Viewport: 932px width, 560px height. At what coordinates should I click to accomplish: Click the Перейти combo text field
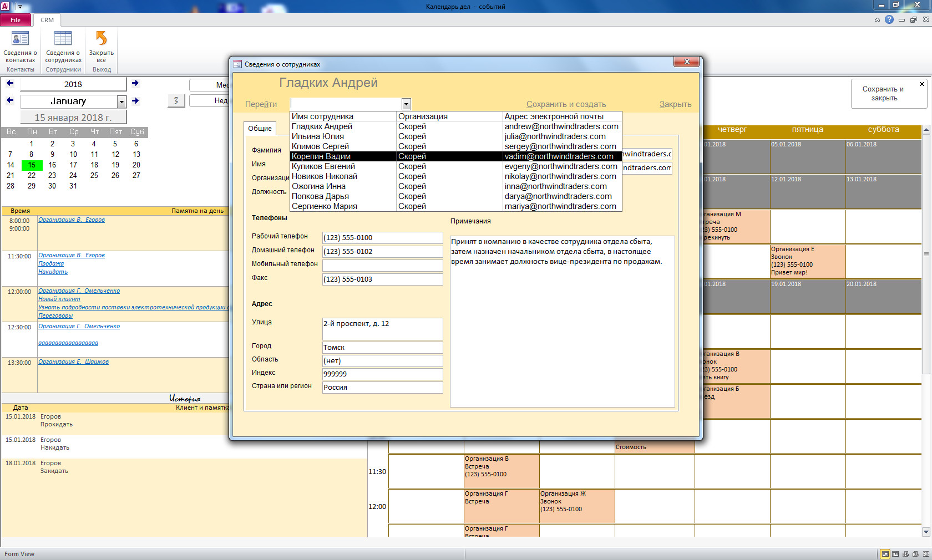click(x=346, y=104)
